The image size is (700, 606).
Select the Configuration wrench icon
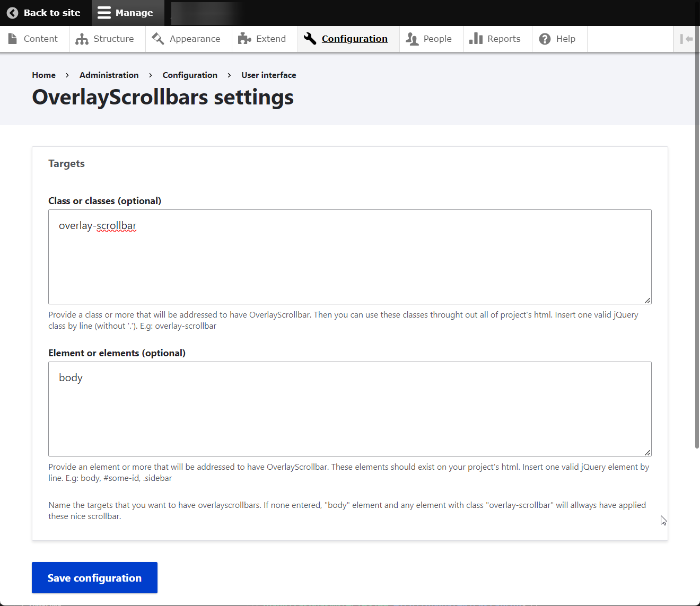[310, 38]
